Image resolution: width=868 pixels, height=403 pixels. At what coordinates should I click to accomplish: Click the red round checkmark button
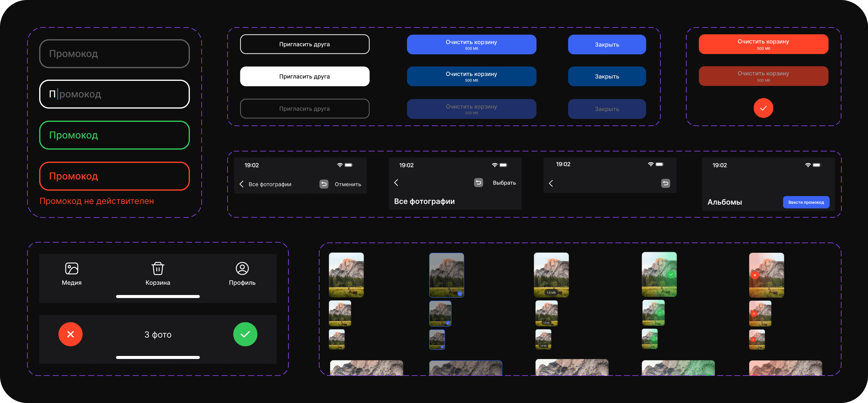(x=763, y=108)
